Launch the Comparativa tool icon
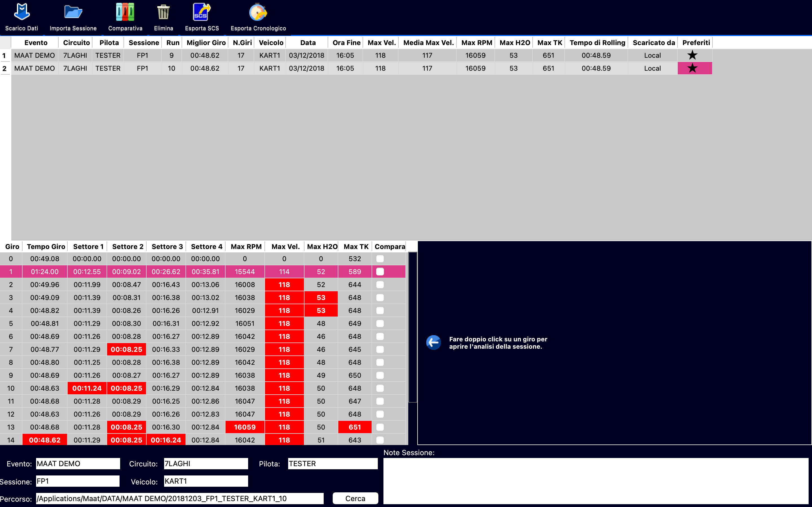 [125, 12]
